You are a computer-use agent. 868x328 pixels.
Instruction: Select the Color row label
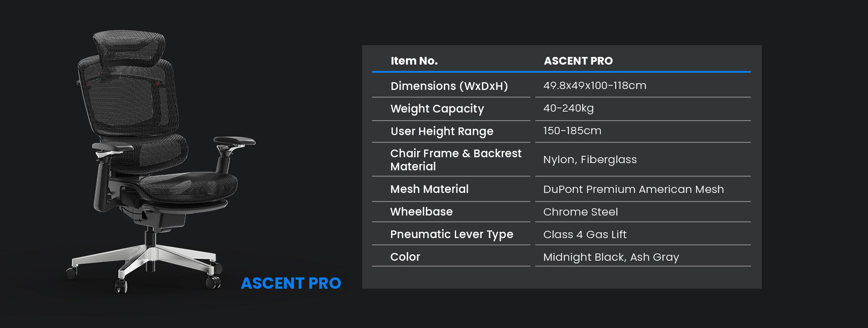click(405, 257)
